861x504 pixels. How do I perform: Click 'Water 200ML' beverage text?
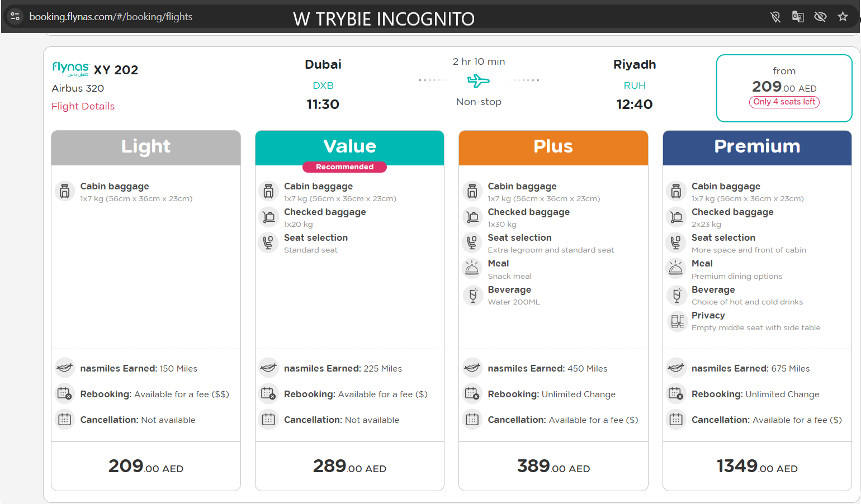coord(514,302)
